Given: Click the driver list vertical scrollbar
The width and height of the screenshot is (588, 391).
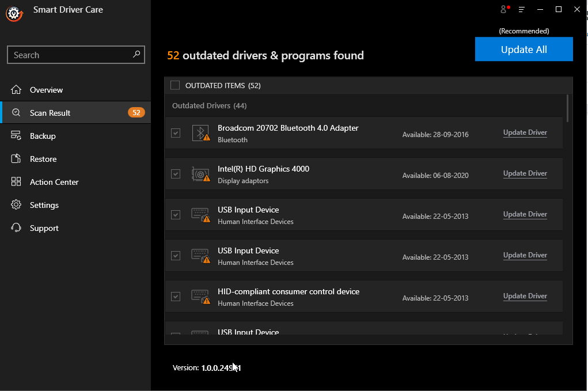Looking at the screenshot, I should pos(568,108).
